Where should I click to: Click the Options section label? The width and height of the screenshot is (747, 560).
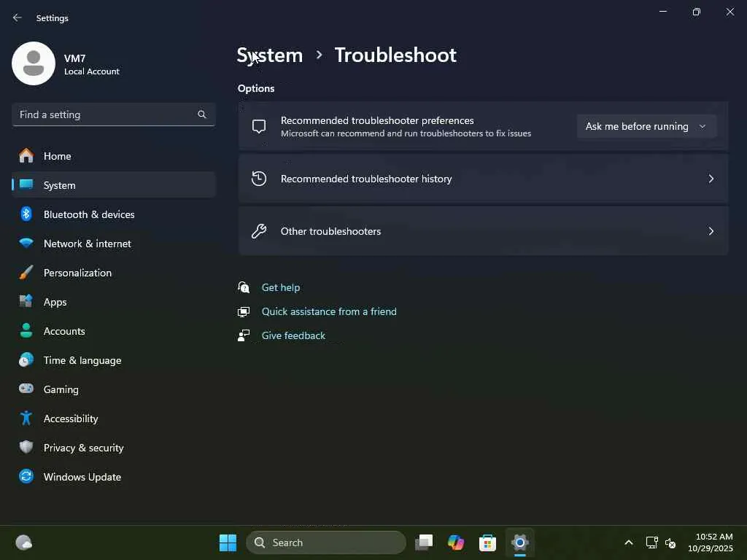[x=256, y=88]
